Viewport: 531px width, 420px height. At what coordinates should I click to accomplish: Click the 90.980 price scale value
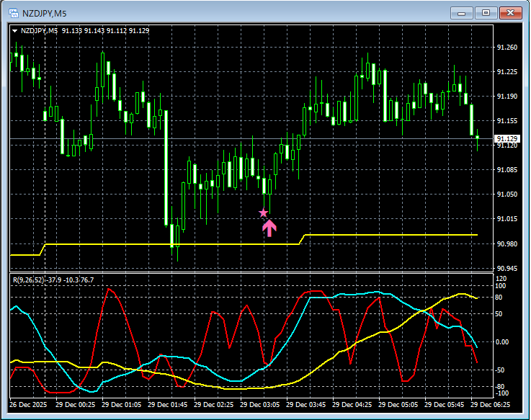(x=507, y=244)
